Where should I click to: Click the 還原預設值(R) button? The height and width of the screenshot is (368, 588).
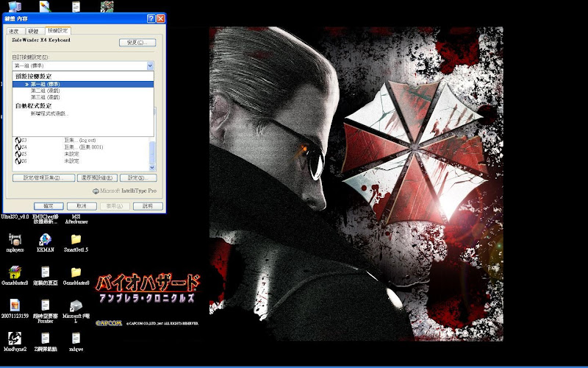tap(97, 177)
